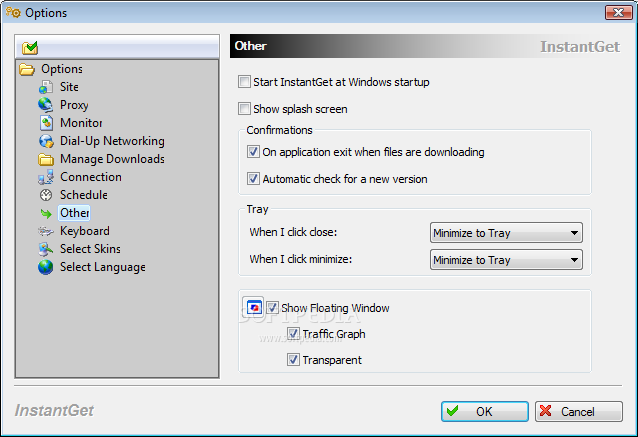Toggle Show Floating Window checkbox
Image resolution: width=638 pixels, height=437 pixels.
pos(272,308)
